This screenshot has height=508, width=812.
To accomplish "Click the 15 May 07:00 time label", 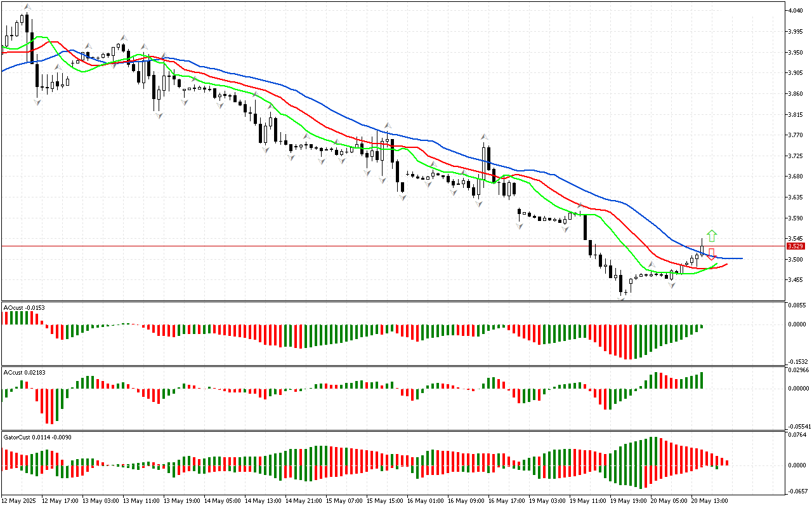I will 343,500.
